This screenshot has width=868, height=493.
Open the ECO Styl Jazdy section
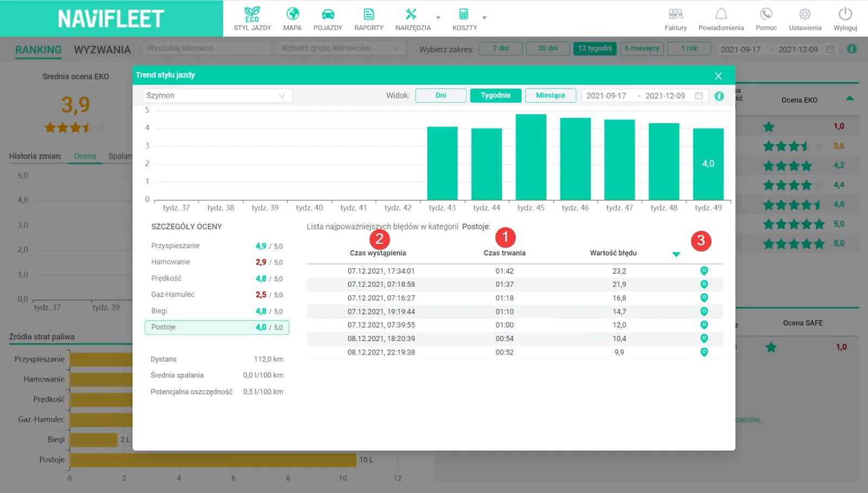coord(252,19)
